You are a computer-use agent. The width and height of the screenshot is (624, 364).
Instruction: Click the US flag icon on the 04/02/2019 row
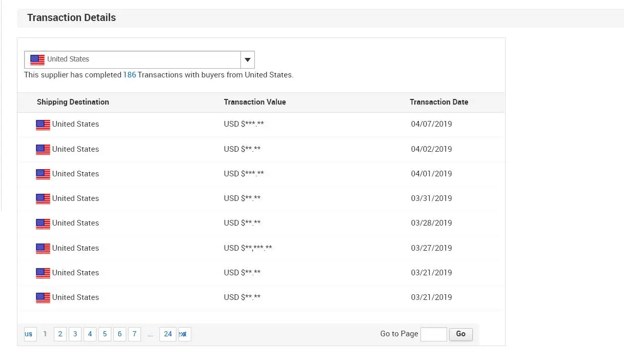tap(43, 149)
